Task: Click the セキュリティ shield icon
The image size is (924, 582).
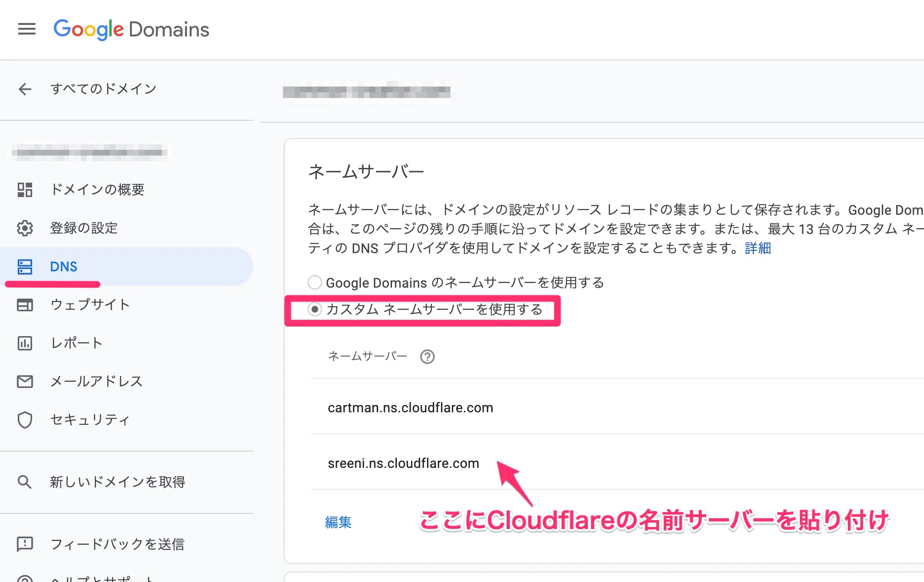Action: [x=25, y=420]
